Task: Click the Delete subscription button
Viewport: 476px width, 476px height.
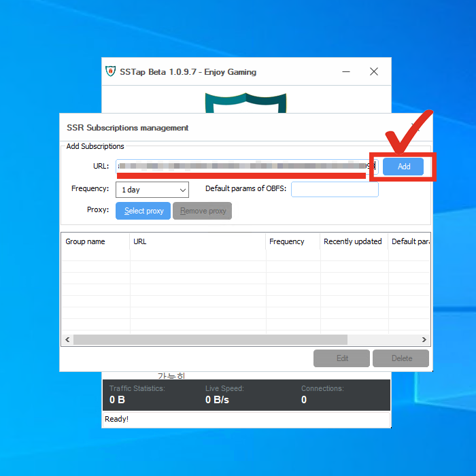Action: coord(401,358)
